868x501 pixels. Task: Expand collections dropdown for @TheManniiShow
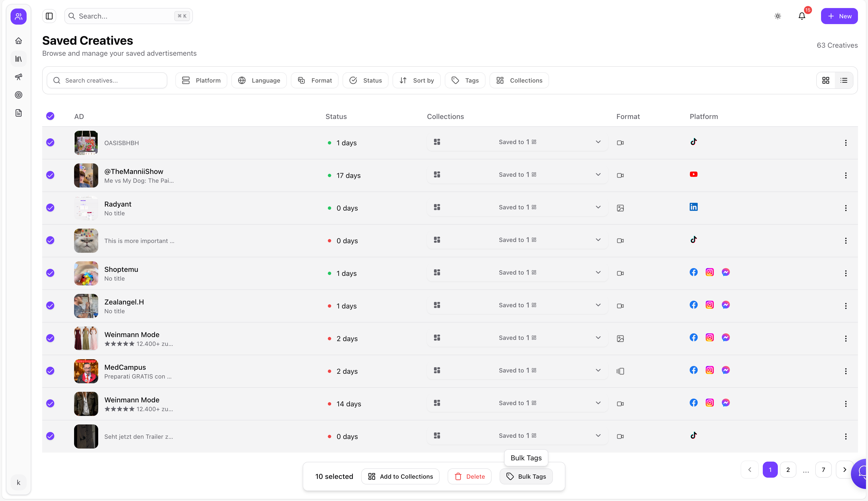(598, 175)
